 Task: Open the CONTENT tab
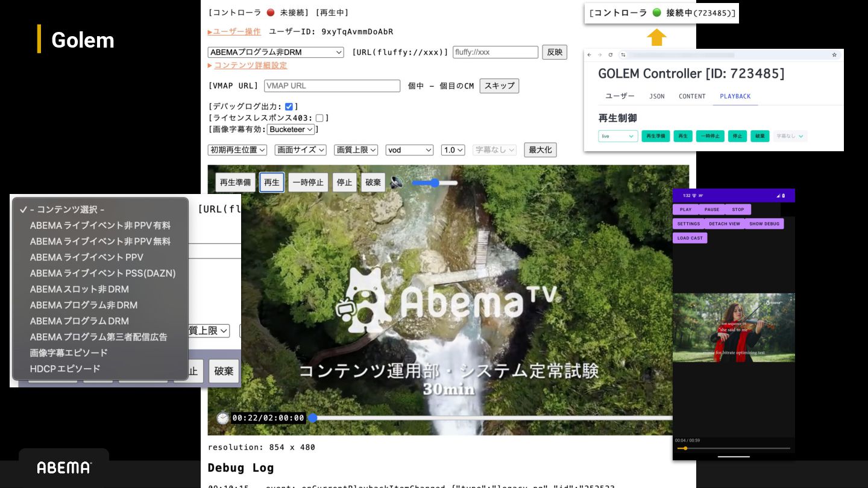[x=692, y=96]
